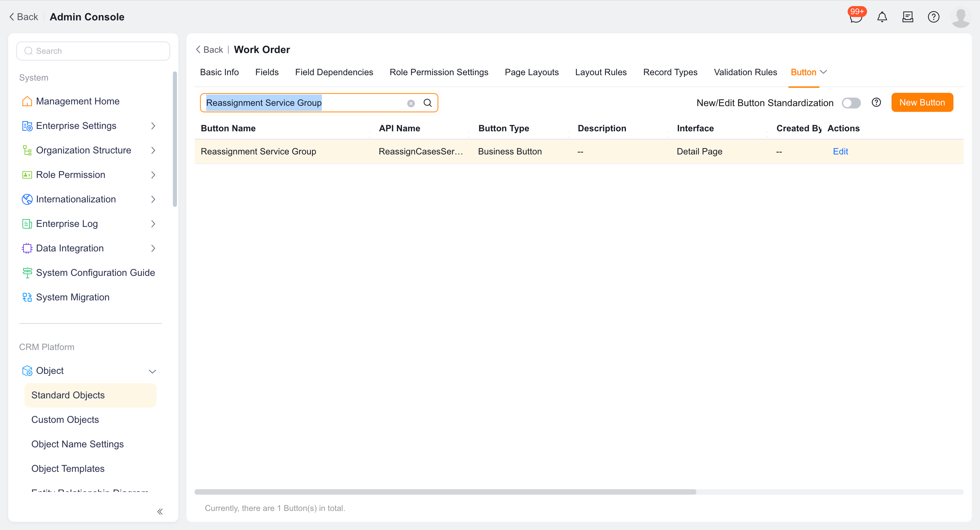
Task: Open the task list icon in header
Action: click(907, 17)
